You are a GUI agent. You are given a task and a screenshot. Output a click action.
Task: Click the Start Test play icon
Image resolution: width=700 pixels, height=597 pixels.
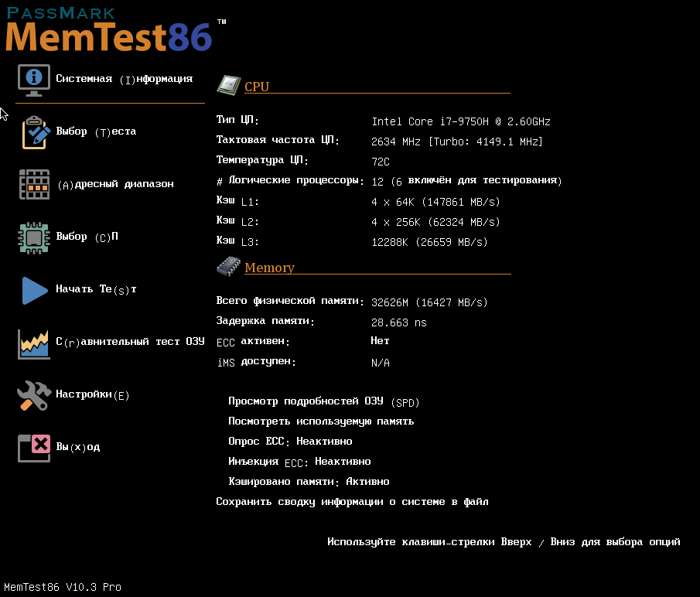pos(35,291)
